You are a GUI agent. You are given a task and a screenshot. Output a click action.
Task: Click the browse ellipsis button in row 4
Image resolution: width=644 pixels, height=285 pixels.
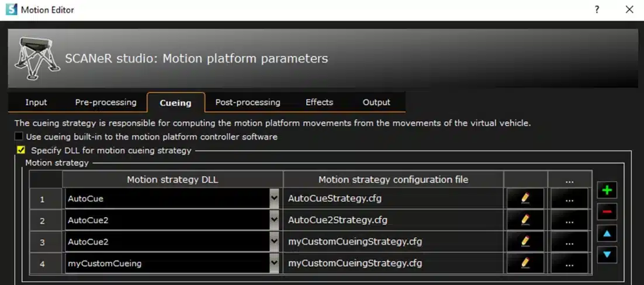point(569,263)
